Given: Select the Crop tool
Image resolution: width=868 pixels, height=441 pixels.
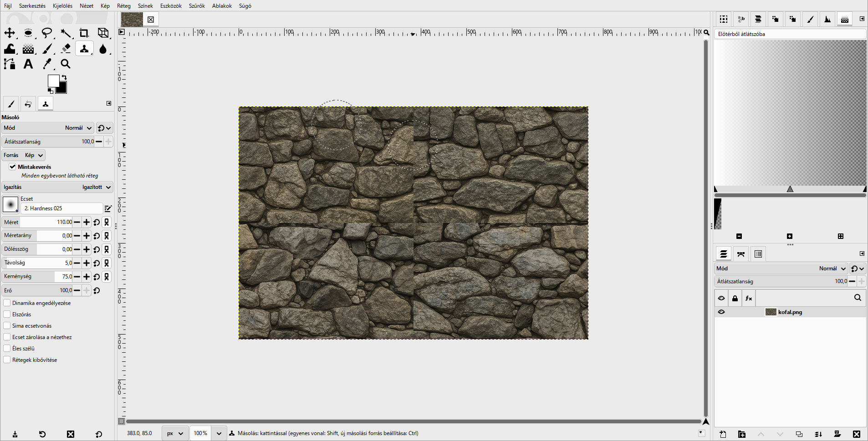Looking at the screenshot, I should [84, 33].
